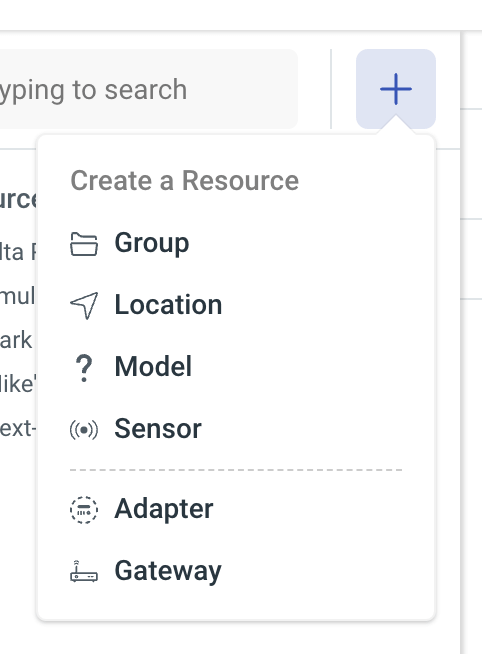Select the Adapter option below the divider
This screenshot has width=482, height=654.
pos(236,509)
